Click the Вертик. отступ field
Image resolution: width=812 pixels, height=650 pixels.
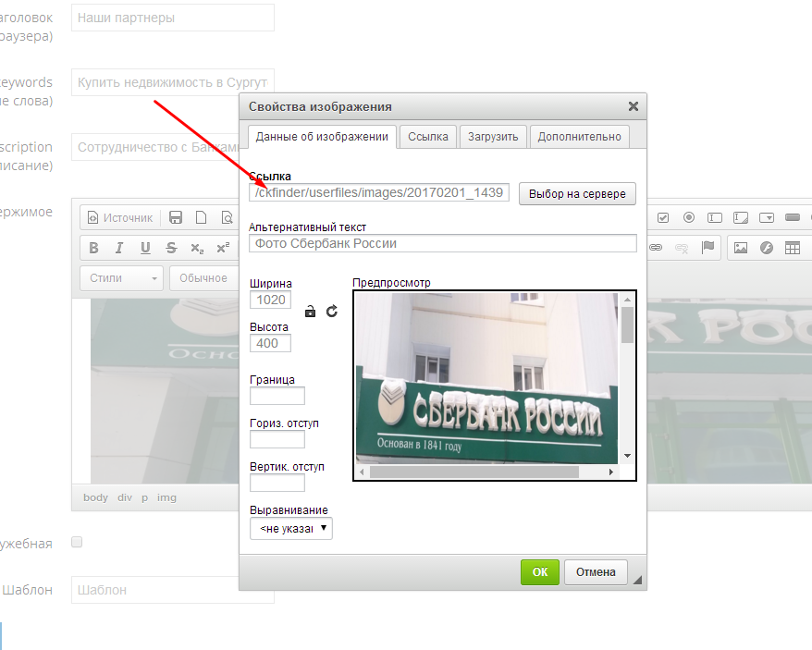point(277,483)
